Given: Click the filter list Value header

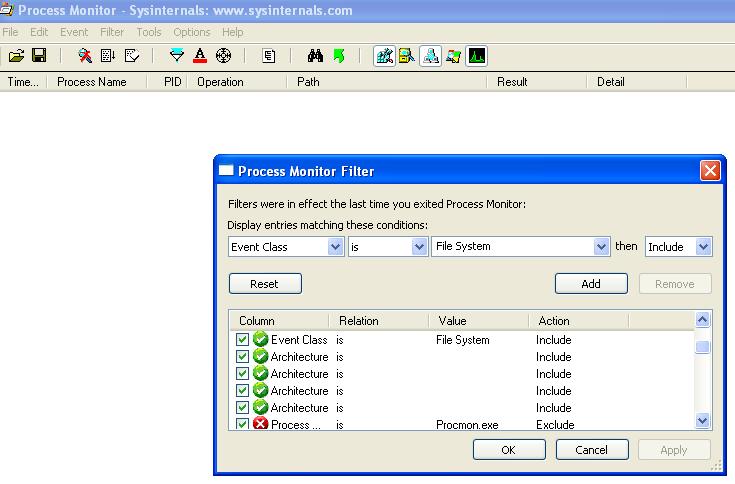Looking at the screenshot, I should tap(479, 321).
